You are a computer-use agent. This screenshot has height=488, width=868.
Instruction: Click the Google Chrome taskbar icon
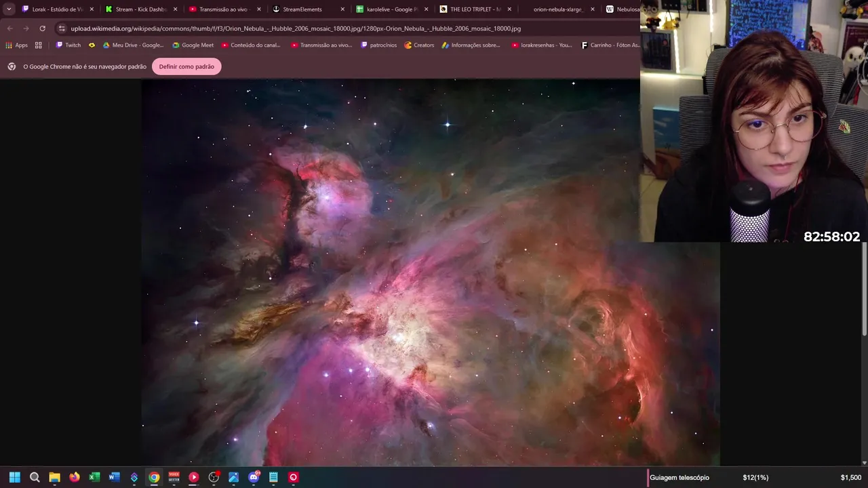(154, 477)
